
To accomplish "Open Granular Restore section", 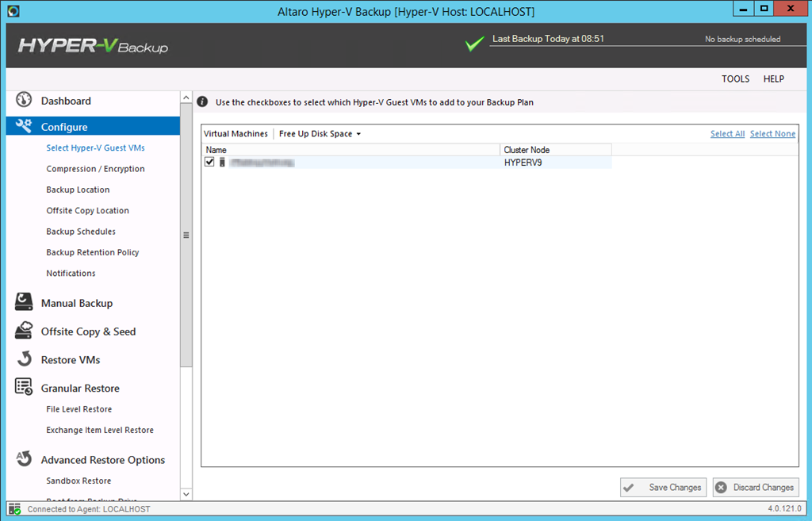I will [80, 388].
